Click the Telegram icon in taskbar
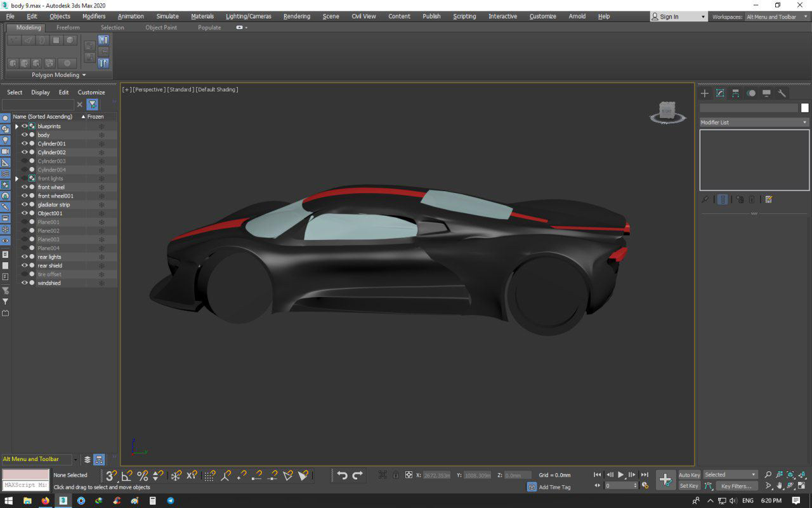The width and height of the screenshot is (812, 508). coord(171,500)
